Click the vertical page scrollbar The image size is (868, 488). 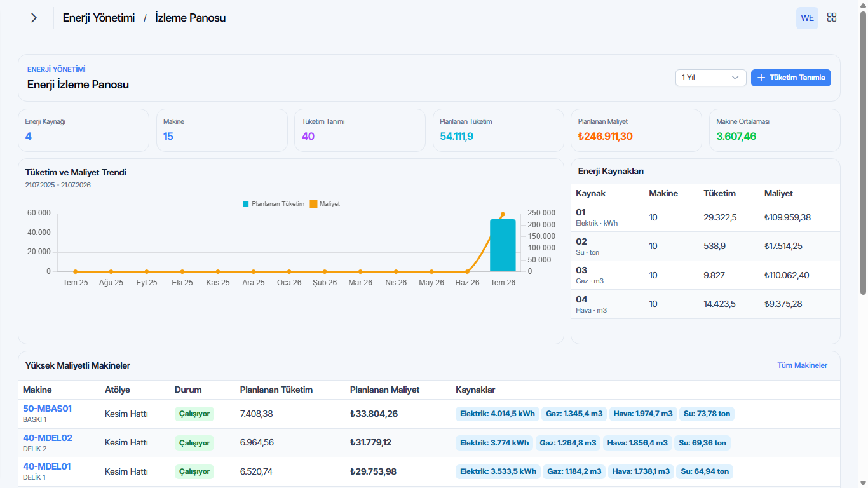click(863, 152)
